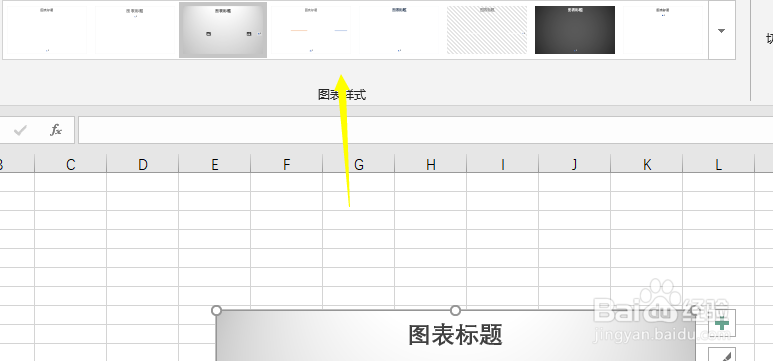
Task: Open chart elements plus button
Action: click(722, 323)
